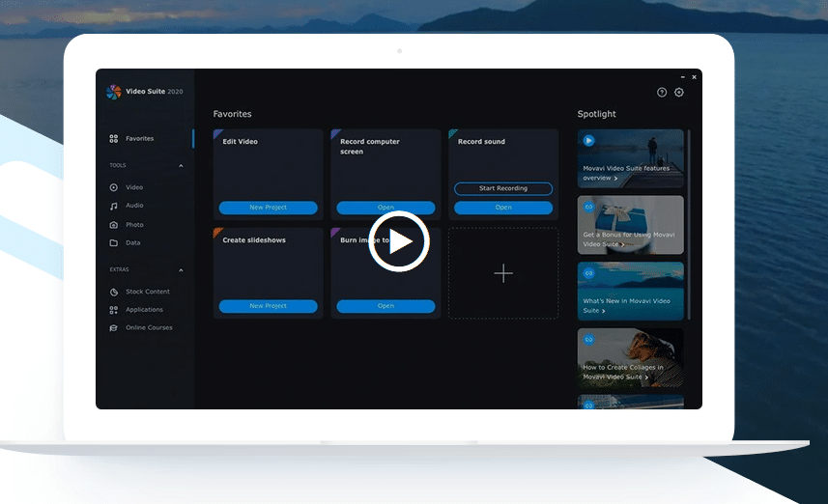This screenshot has width=828, height=504.
Task: Click the Favorites grid icon in sidebar
Action: click(x=114, y=139)
